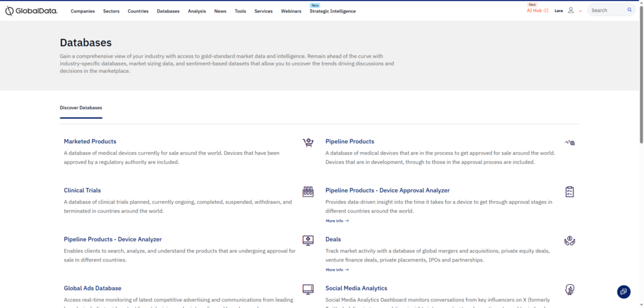The image size is (644, 308).
Task: Click More info under Deals
Action: 336,270
